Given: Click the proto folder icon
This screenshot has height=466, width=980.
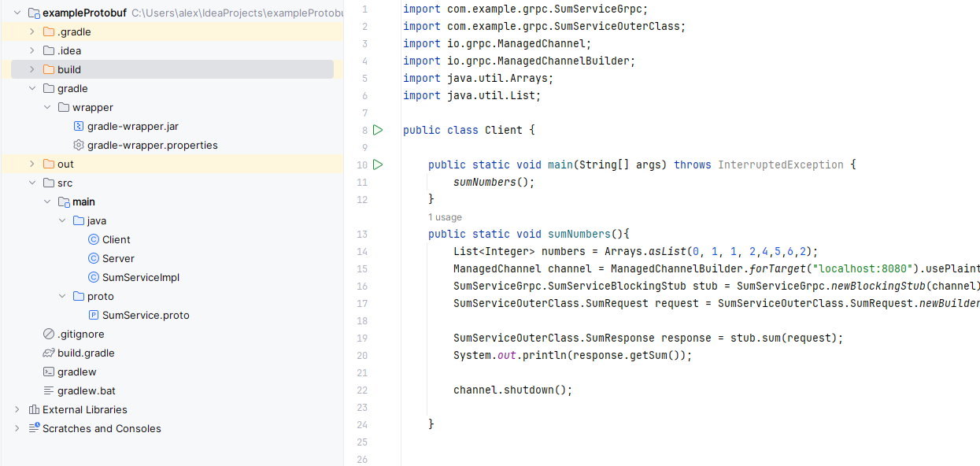Looking at the screenshot, I should pos(79,297).
